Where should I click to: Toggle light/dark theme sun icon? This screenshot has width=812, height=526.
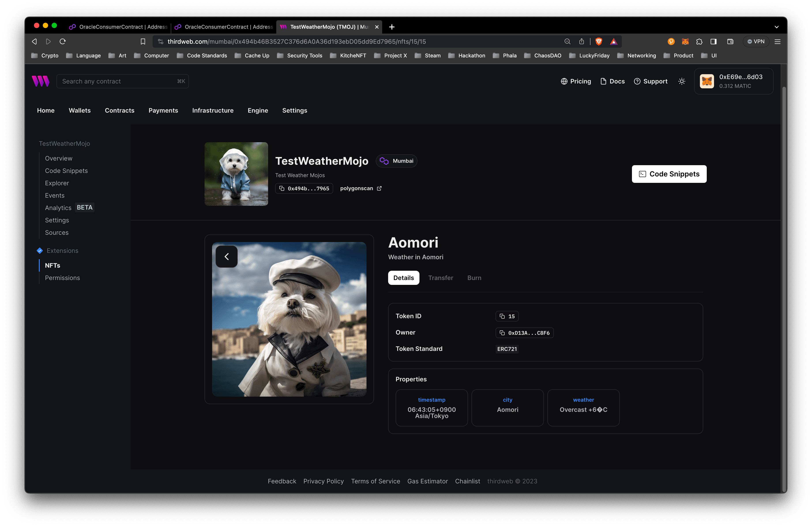click(681, 81)
